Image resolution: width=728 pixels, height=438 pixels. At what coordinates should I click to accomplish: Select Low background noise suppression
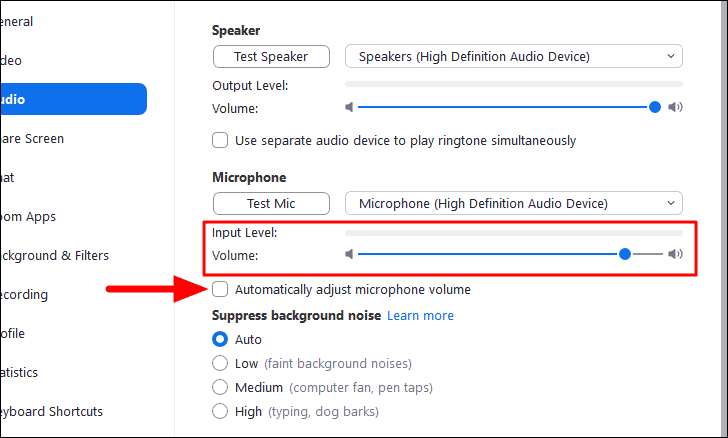point(220,363)
